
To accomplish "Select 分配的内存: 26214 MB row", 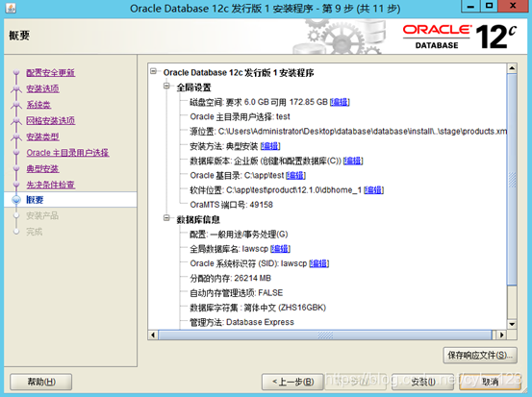I will pos(230,279).
